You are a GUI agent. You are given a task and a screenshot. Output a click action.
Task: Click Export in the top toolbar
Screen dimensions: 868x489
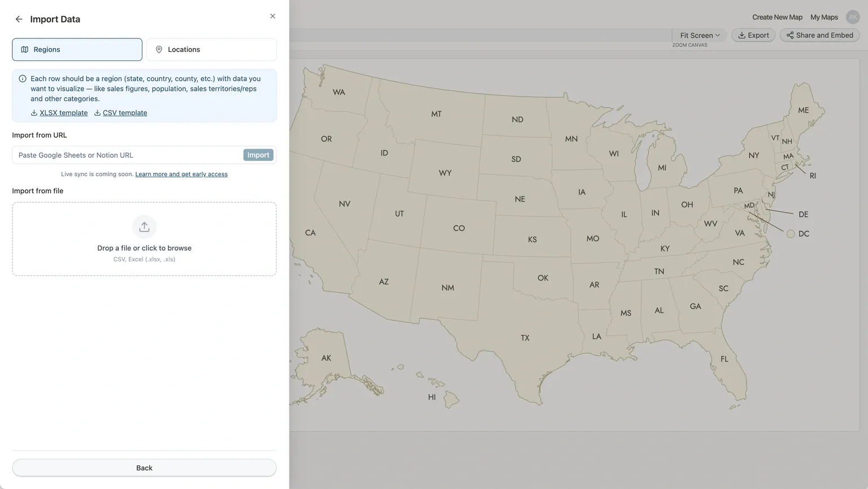(753, 35)
